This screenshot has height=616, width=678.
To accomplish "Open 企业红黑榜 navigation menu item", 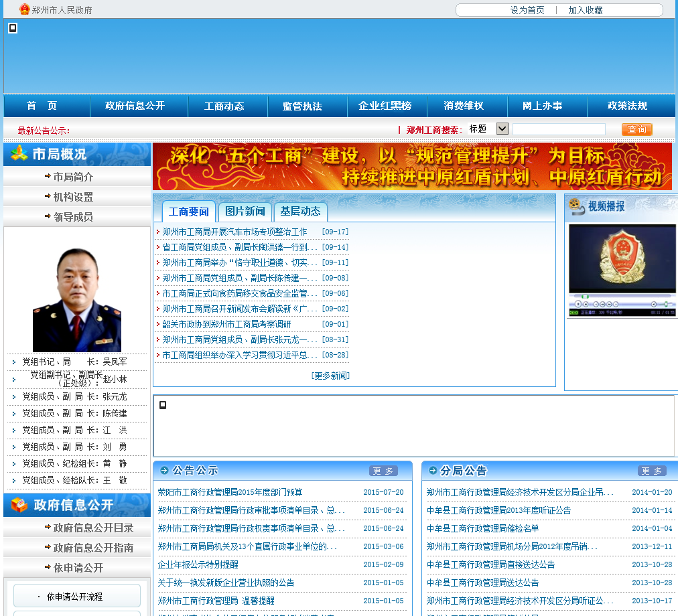I will pos(385,106).
